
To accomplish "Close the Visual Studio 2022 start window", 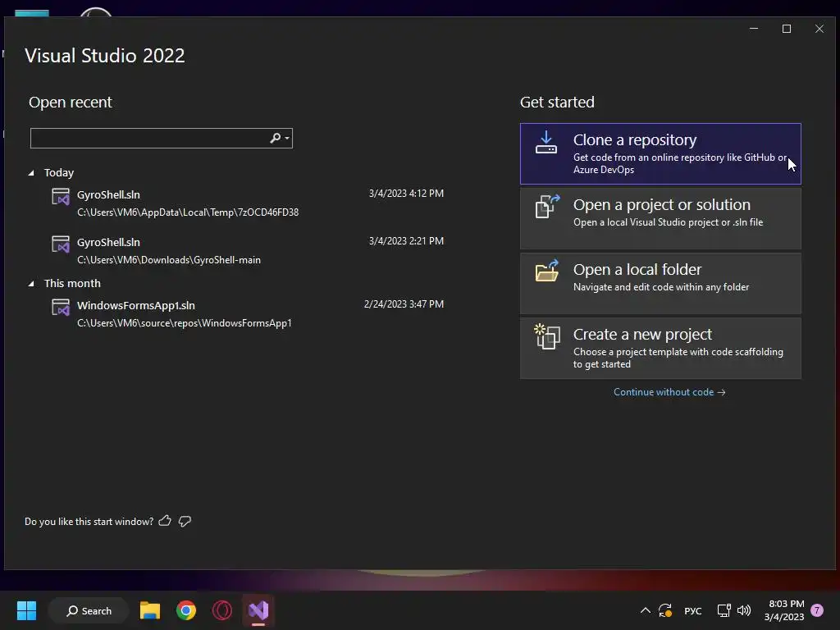I will click(x=819, y=29).
